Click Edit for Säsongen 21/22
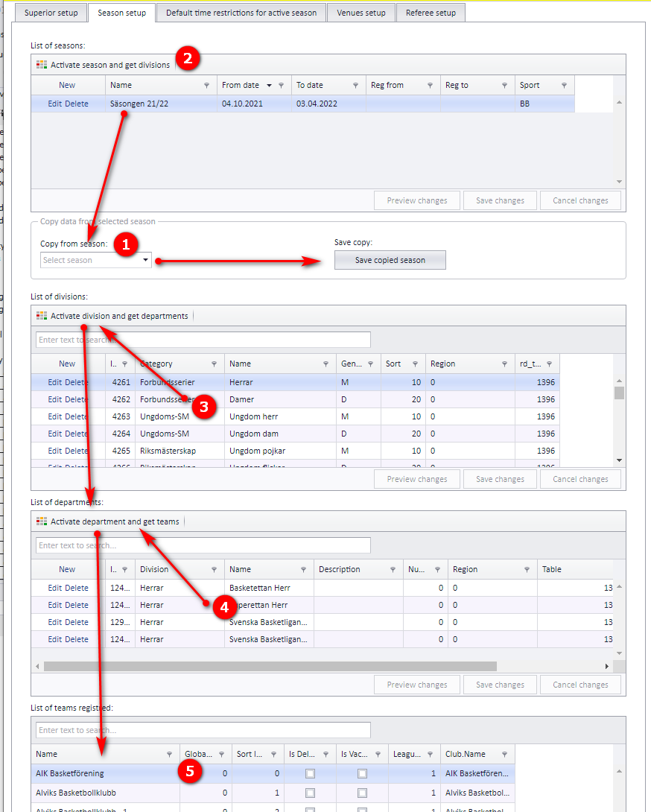 [x=55, y=104]
